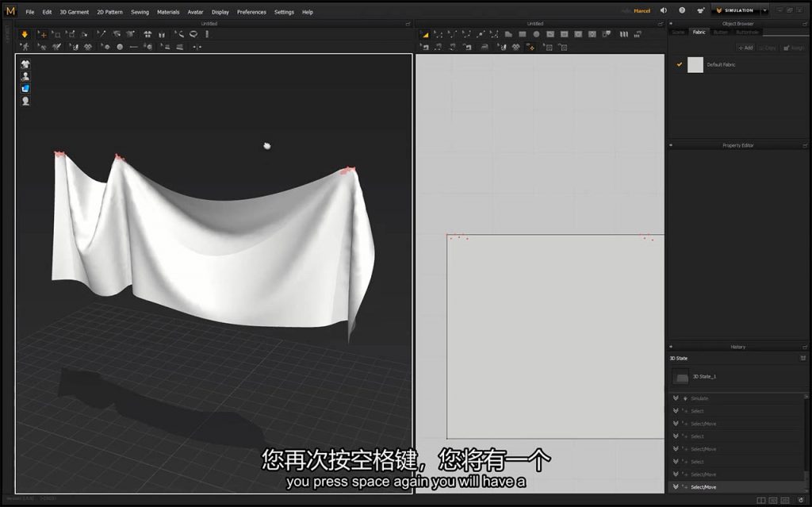This screenshot has width=812, height=507.
Task: Toggle the Simulate arrow in the 3D toolbar
Action: [x=25, y=34]
